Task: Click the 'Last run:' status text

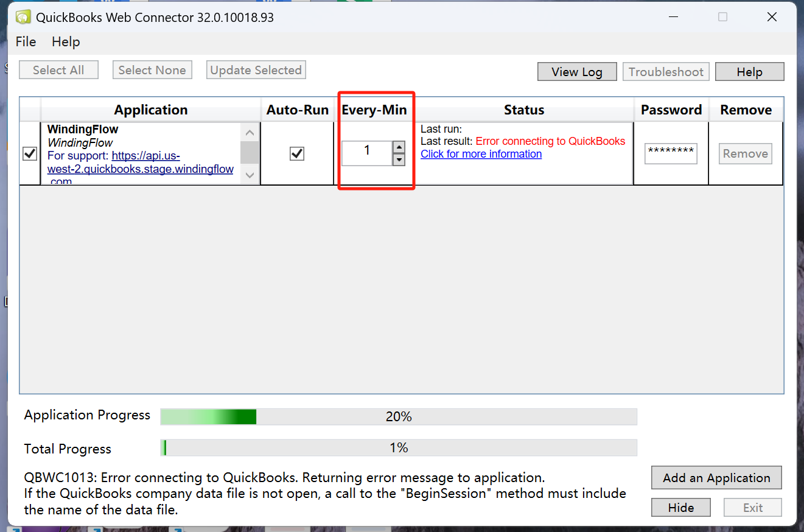Action: [x=441, y=129]
